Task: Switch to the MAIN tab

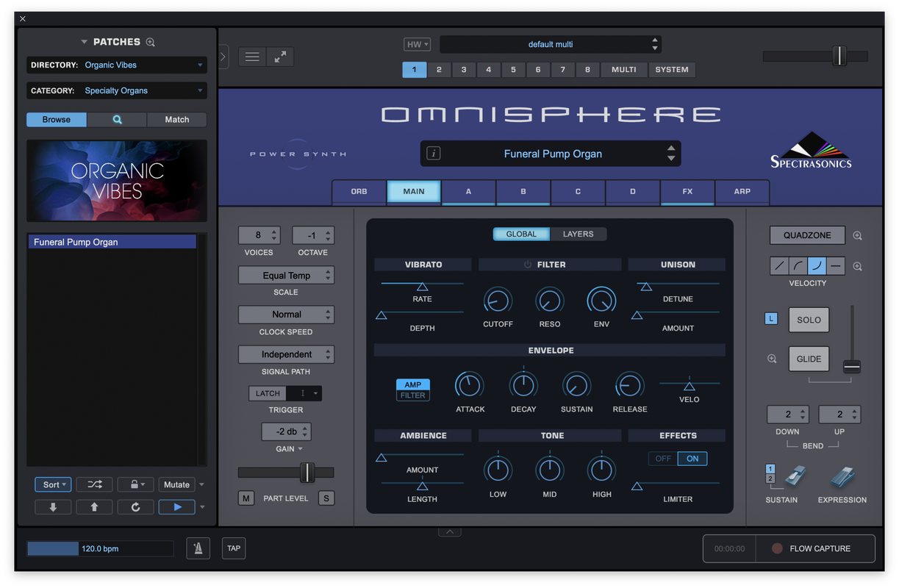Action: coord(414,191)
